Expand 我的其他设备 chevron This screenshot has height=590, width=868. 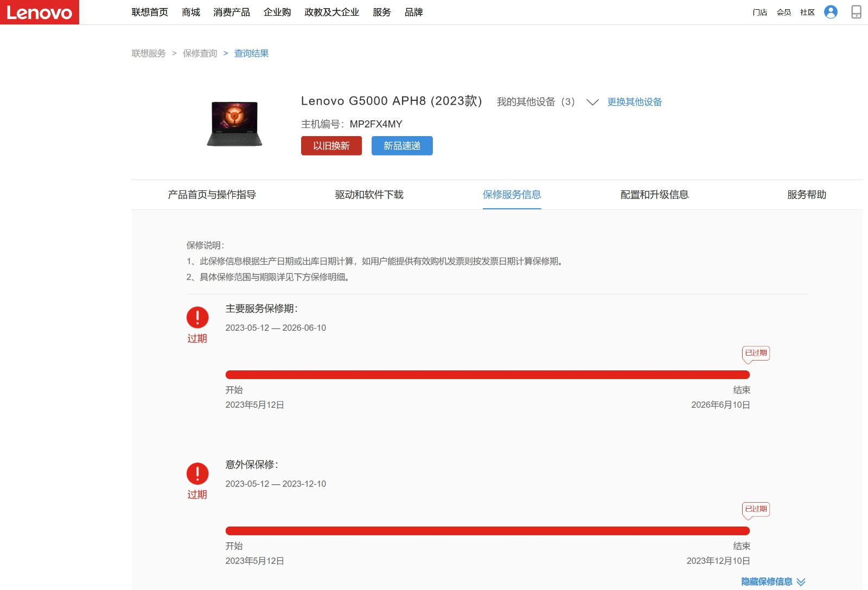tap(592, 102)
